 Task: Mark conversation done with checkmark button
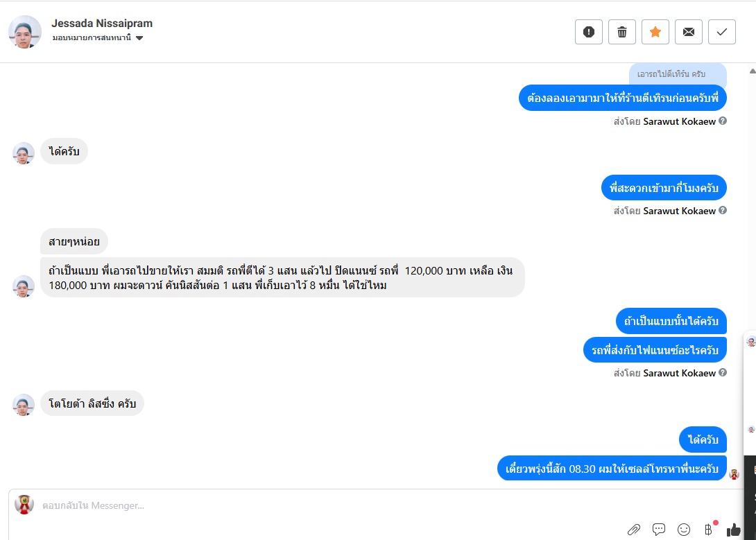click(722, 32)
